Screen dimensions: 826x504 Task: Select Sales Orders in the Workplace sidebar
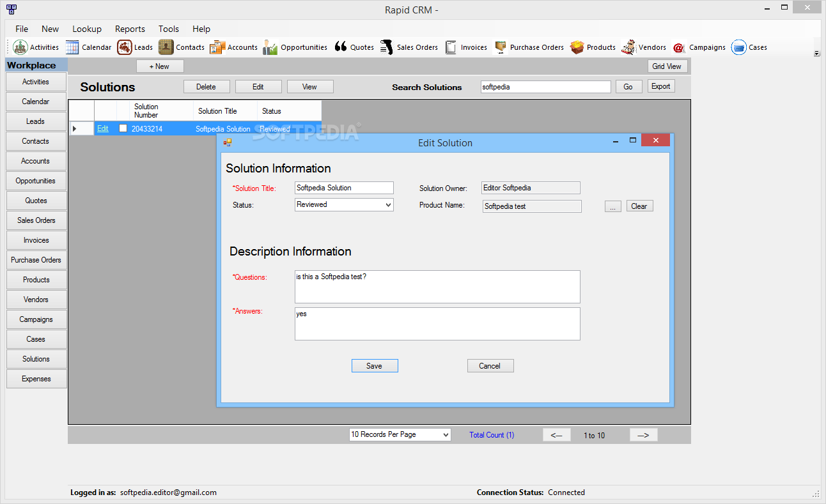pos(36,220)
